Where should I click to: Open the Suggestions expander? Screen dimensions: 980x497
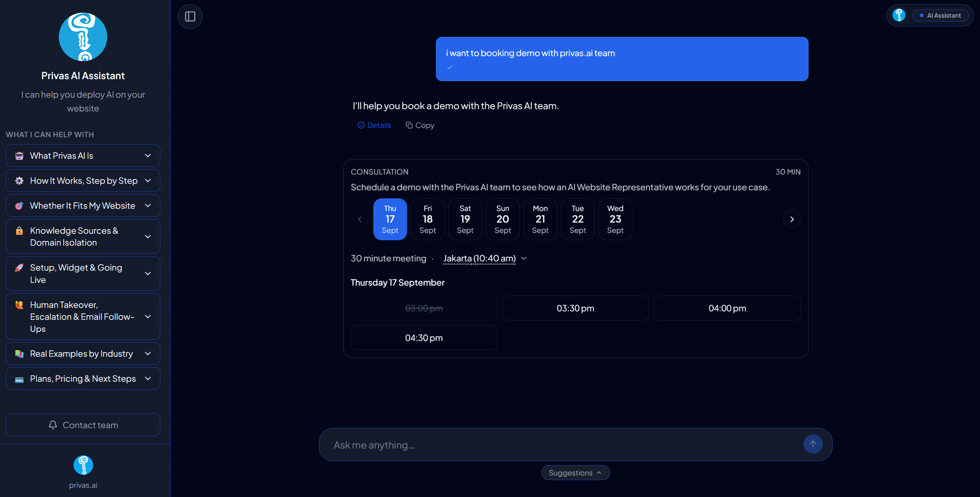pyautogui.click(x=576, y=473)
